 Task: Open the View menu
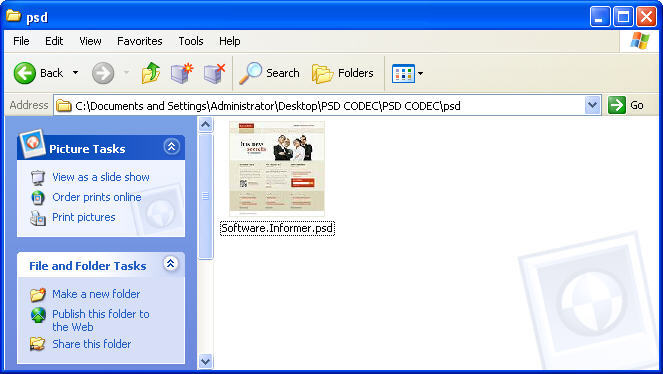point(90,41)
